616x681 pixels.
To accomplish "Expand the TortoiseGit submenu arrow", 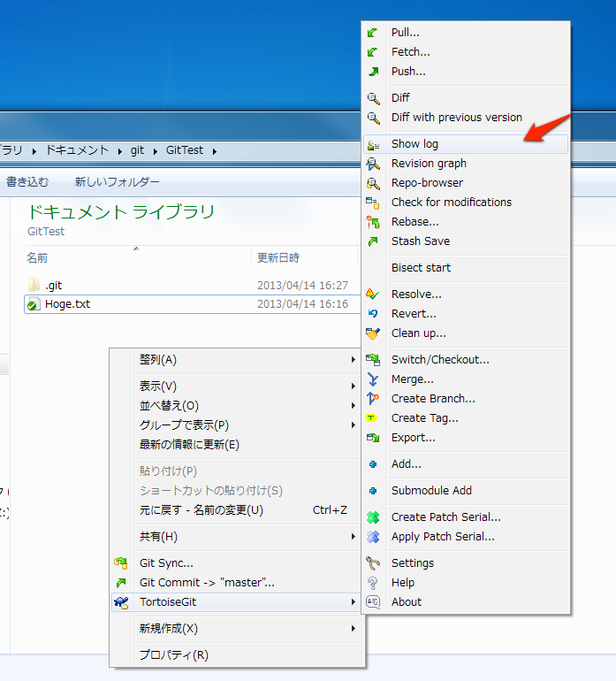I will coord(354,602).
